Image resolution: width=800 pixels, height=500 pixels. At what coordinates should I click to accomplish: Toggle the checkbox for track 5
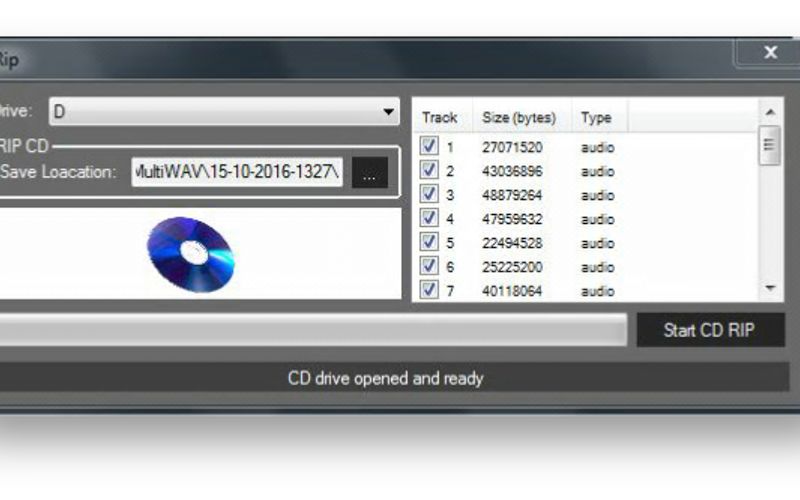pyautogui.click(x=429, y=242)
